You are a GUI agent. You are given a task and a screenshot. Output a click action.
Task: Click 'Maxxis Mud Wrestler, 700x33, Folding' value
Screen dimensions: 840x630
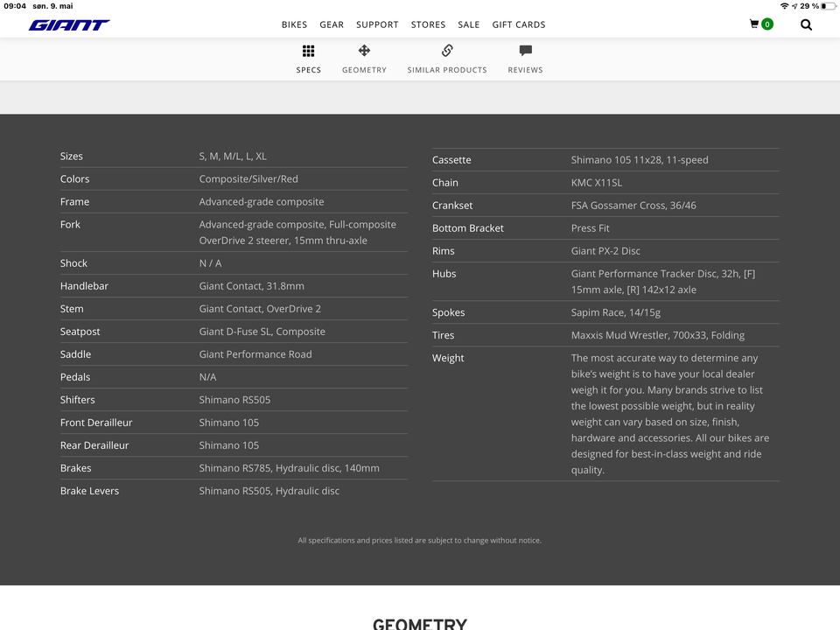pos(657,335)
